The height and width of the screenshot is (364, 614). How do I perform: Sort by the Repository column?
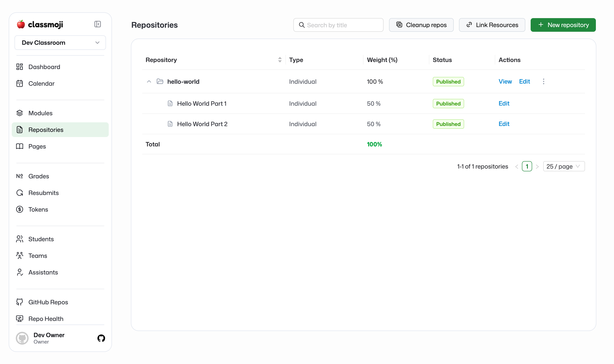click(280, 60)
